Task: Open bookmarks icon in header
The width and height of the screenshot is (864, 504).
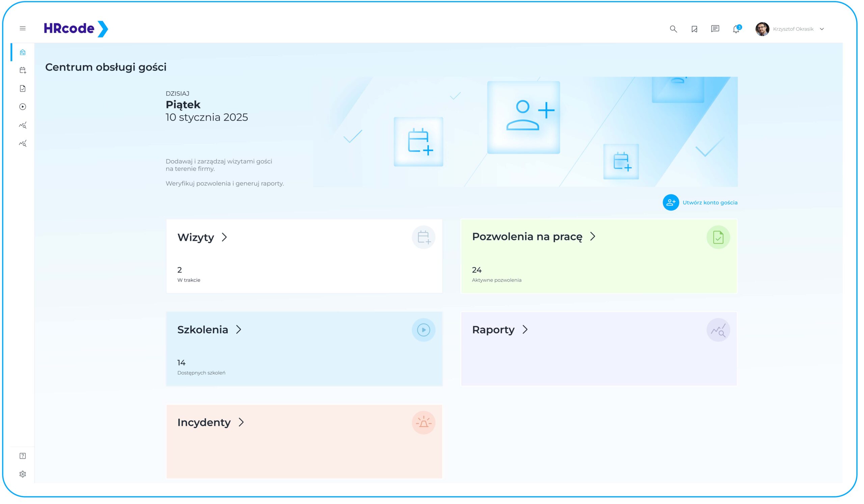Action: pyautogui.click(x=694, y=29)
